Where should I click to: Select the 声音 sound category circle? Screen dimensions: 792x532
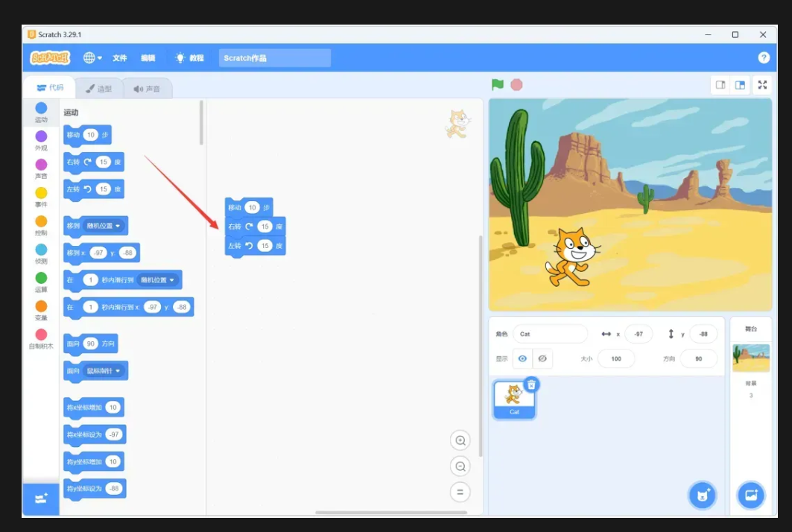pyautogui.click(x=42, y=168)
